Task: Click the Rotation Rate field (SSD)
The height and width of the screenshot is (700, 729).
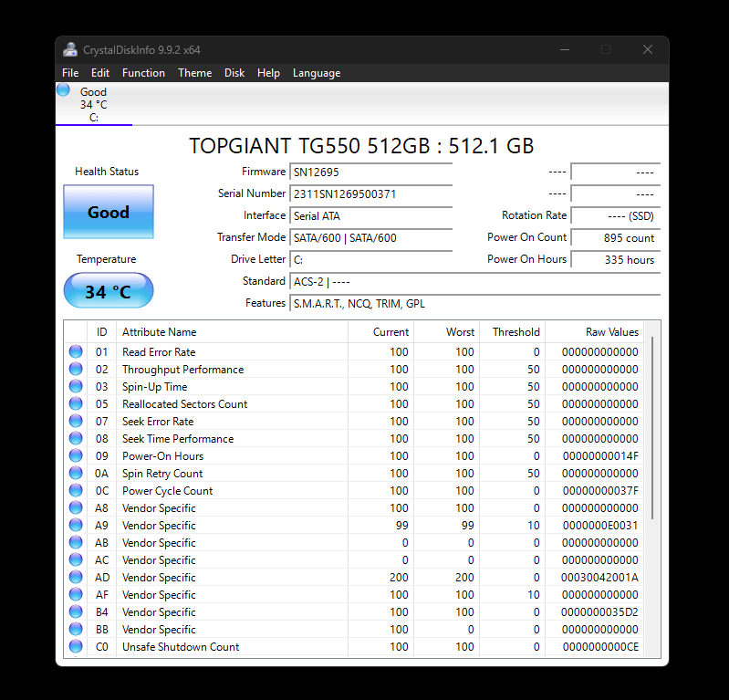Action: click(616, 215)
